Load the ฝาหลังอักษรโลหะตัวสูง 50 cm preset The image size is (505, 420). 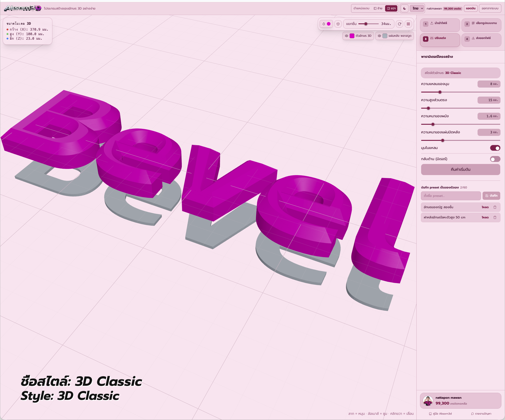pyautogui.click(x=485, y=217)
